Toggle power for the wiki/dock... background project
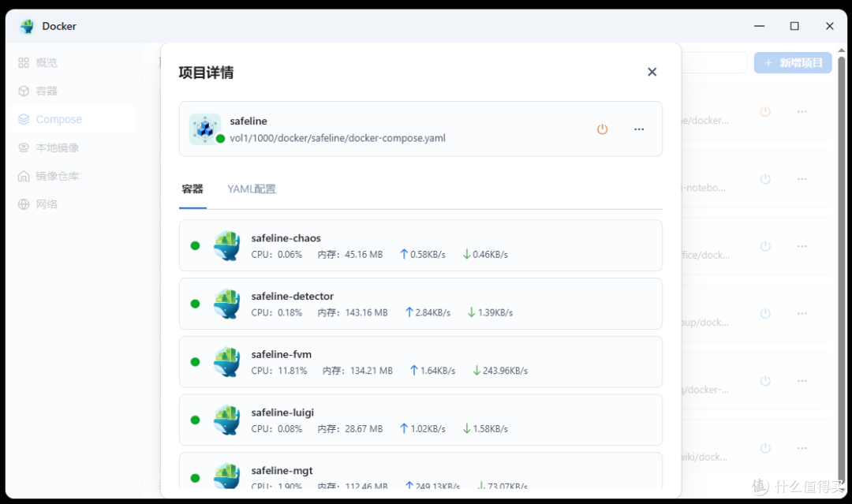Viewport: 852px width, 504px height. click(765, 448)
